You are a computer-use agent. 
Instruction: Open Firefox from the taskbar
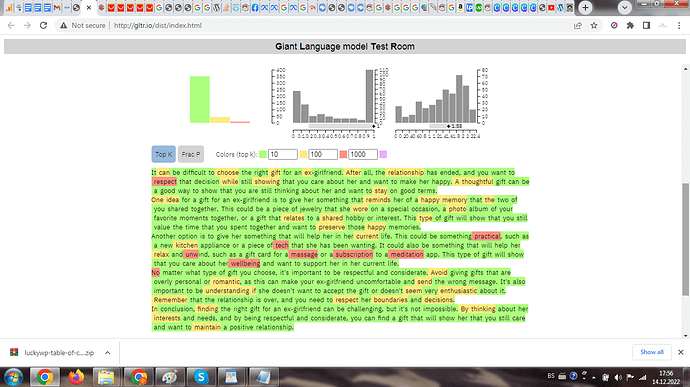pyautogui.click(x=76, y=377)
